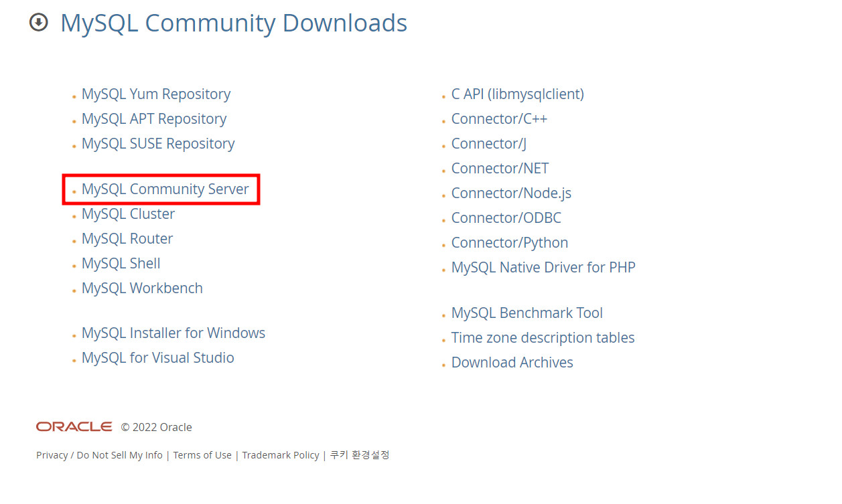Screen dimensions: 842x504
Task: Click the MySQL Cluster link
Action: [x=128, y=214]
